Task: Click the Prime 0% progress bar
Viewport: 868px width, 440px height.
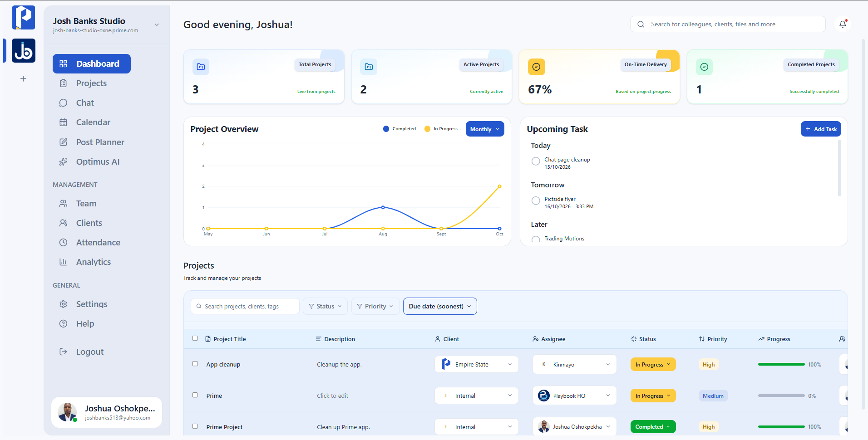Action: [781, 396]
